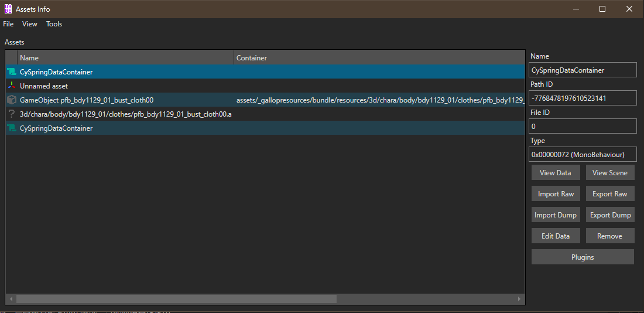The image size is (644, 313).
Task: Click the Export Raw button
Action: (610, 194)
